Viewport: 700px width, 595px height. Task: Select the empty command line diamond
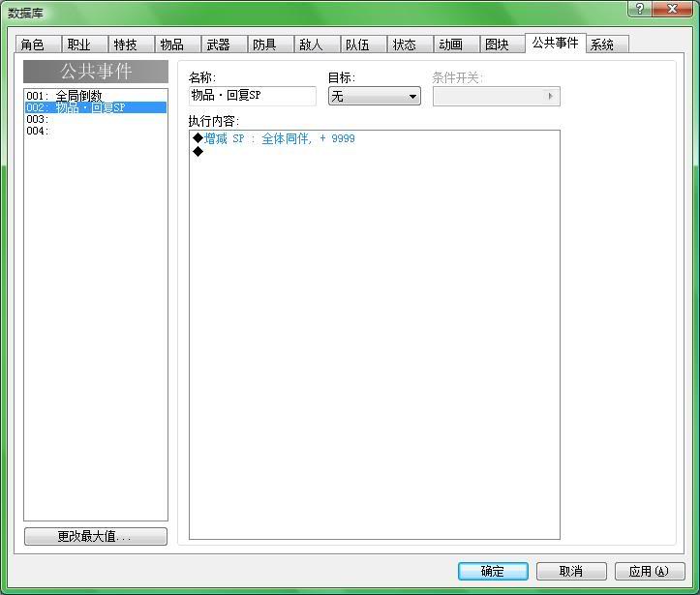tap(198, 152)
